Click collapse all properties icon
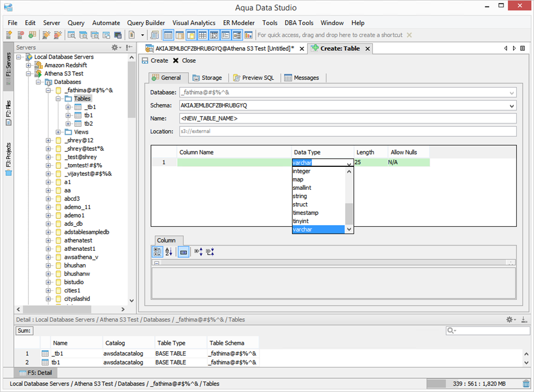This screenshot has height=392, width=534. coord(210,252)
